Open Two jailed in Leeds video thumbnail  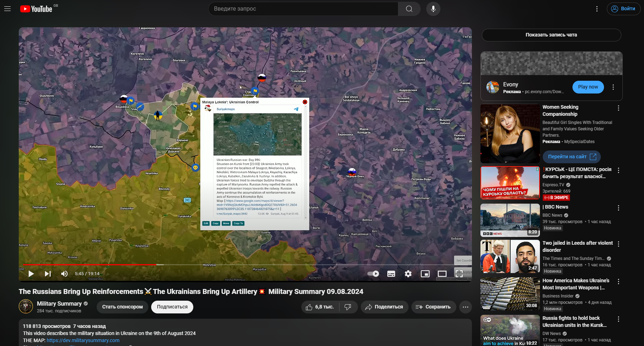coord(510,256)
